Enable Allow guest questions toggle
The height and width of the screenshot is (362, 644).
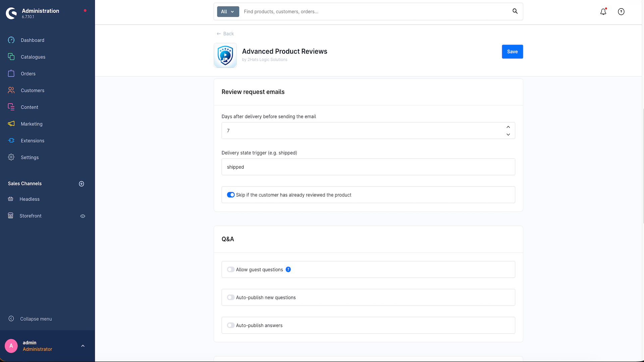pos(231,269)
